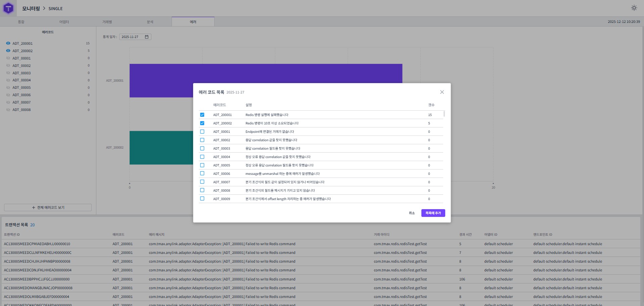The height and width of the screenshot is (306, 644).
Task: Hide ADT_200001 using its eye icon
Action: pos(8,43)
